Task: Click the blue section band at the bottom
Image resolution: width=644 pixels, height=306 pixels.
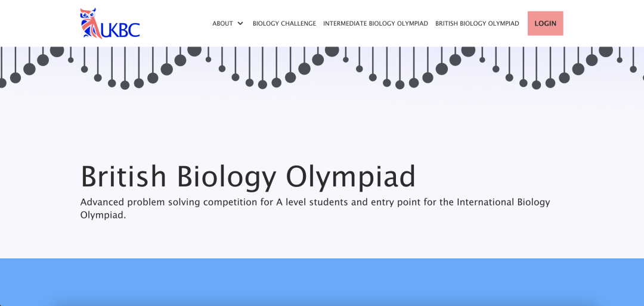Action: [x=322, y=282]
